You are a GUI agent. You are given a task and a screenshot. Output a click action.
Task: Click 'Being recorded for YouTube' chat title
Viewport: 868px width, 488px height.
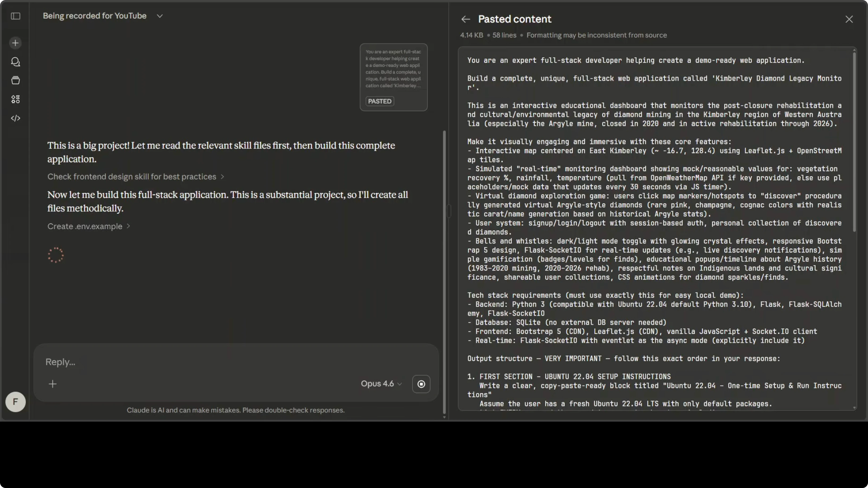95,16
